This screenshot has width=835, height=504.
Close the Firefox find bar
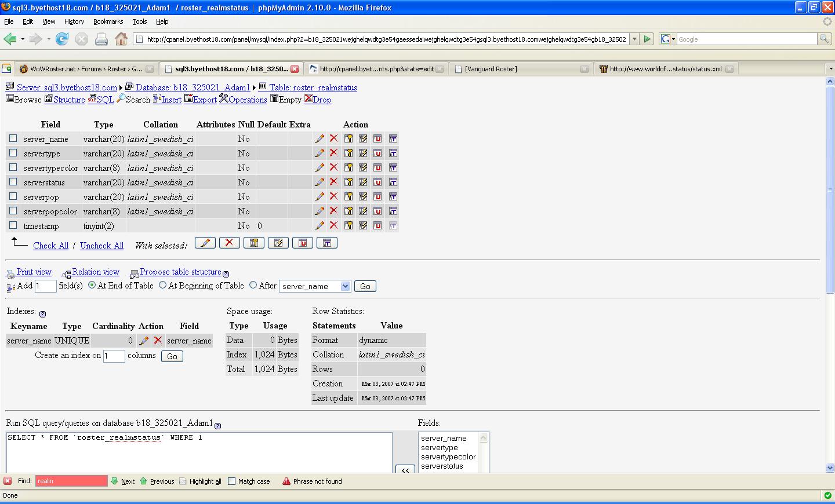pos(8,481)
